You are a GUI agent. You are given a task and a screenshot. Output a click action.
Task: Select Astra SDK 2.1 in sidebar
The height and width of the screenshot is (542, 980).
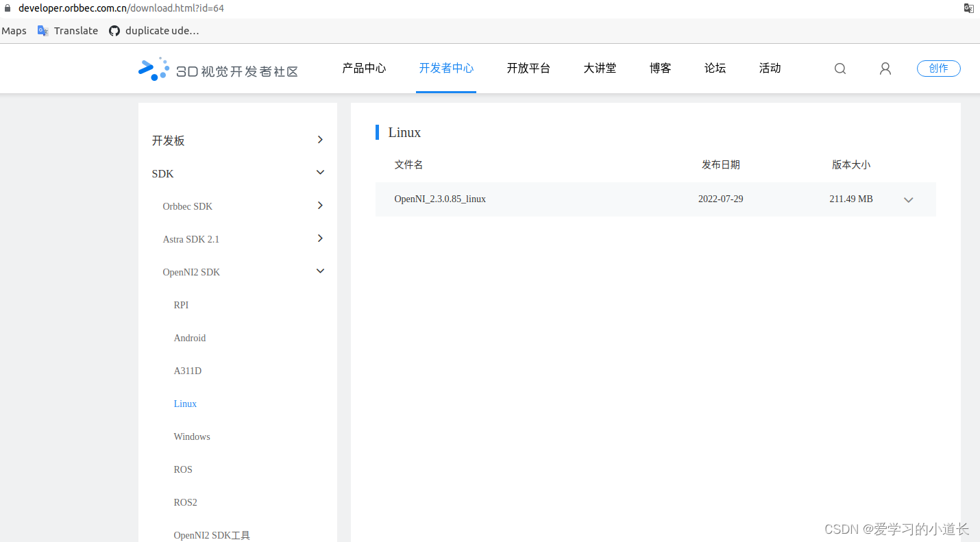(x=191, y=239)
